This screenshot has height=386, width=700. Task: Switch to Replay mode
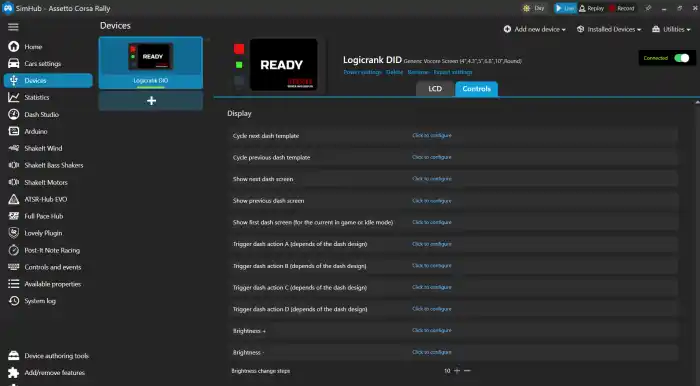pyautogui.click(x=592, y=8)
